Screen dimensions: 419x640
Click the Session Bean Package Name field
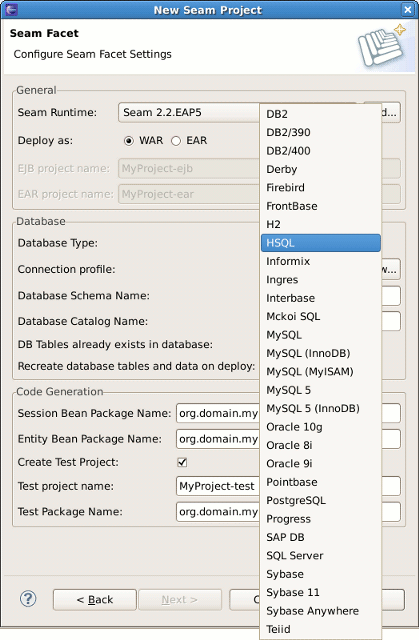218,413
